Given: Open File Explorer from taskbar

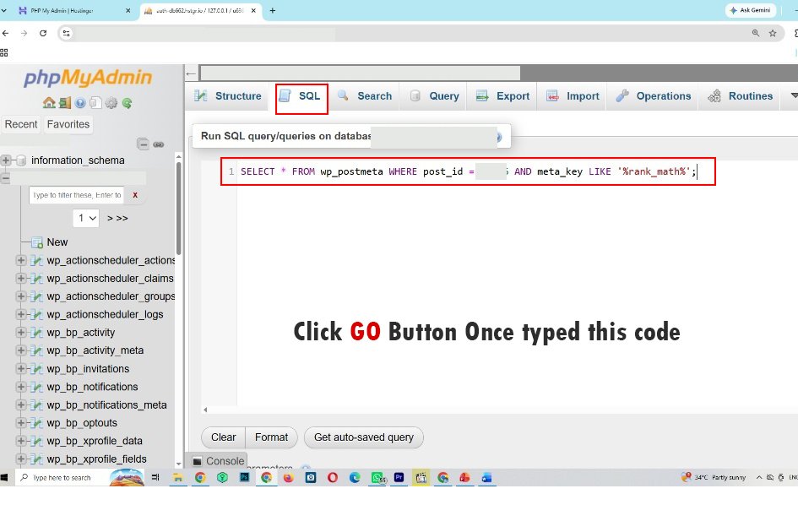Looking at the screenshot, I should point(177,477).
